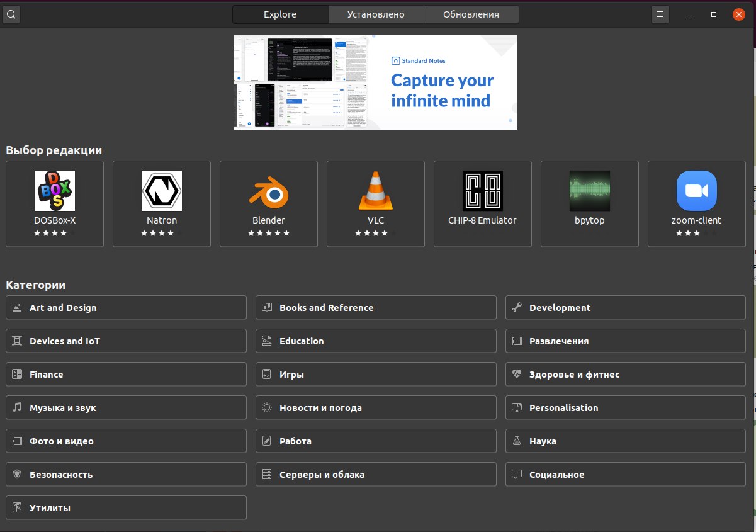Click the Standard Notes banner screenshots collage
The height and width of the screenshot is (532, 756).
[301, 82]
